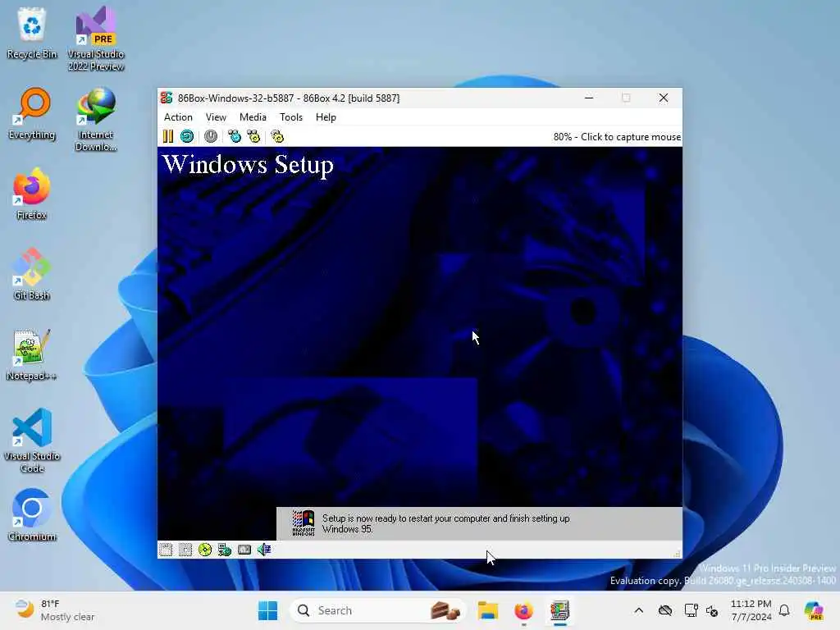Close the 86Box window
Screen dimensions: 840x630
(x=663, y=98)
